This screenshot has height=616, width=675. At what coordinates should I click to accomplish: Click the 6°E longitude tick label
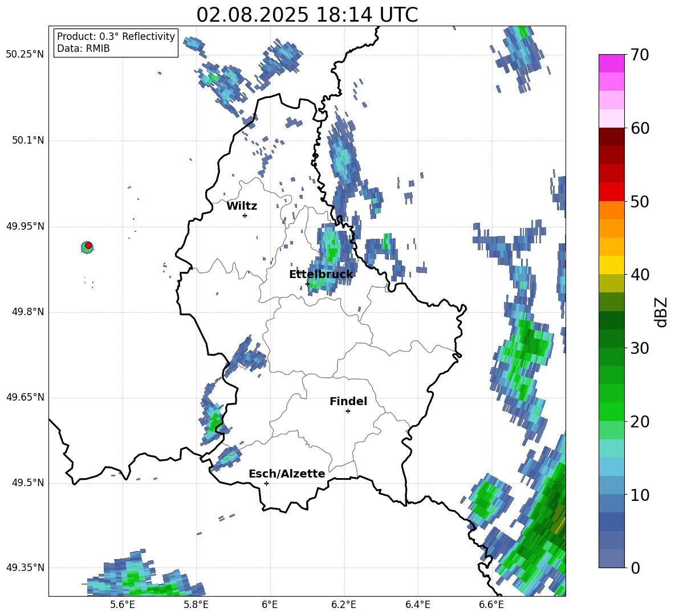click(270, 605)
